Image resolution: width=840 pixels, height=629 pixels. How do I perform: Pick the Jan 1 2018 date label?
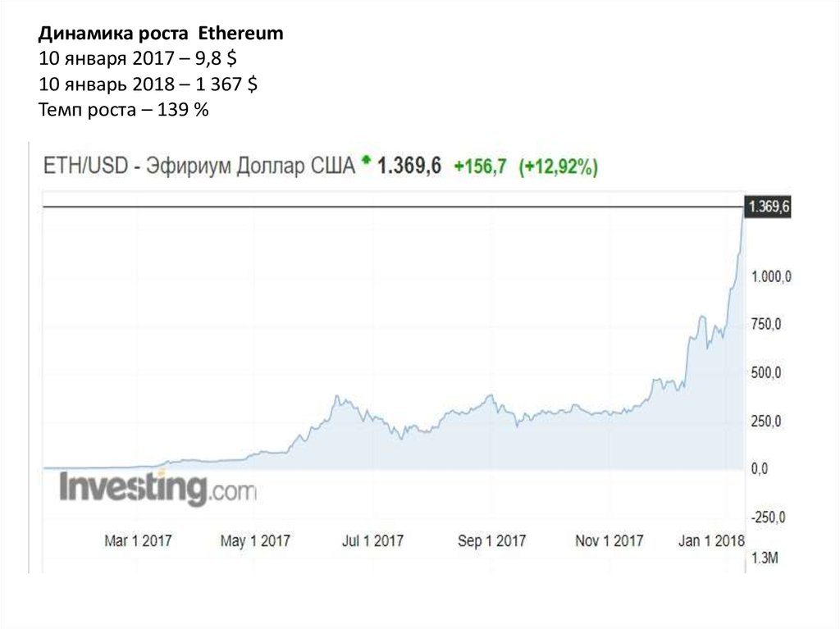pyautogui.click(x=712, y=541)
